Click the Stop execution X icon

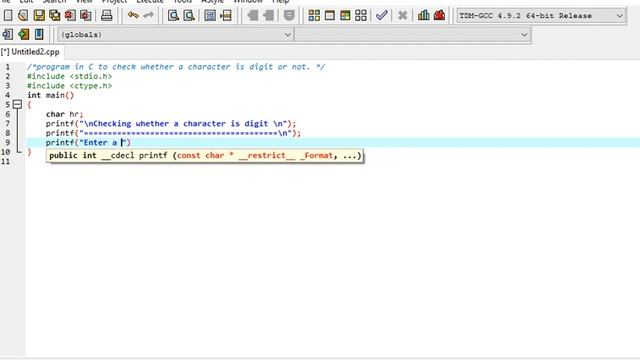[402, 16]
